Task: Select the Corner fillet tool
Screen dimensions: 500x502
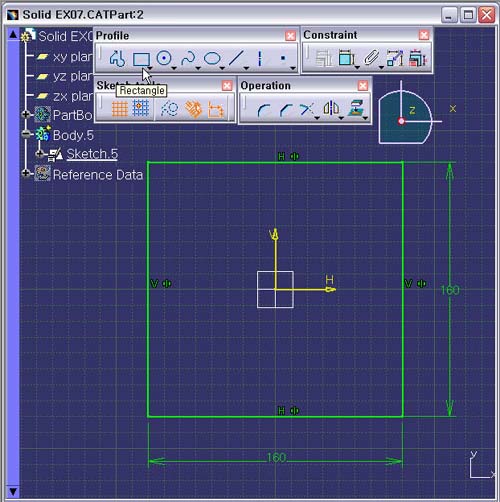Action: 263,110
